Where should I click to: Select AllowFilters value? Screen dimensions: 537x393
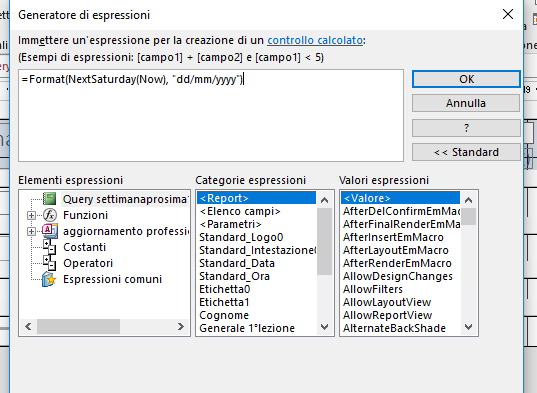pyautogui.click(x=400, y=289)
